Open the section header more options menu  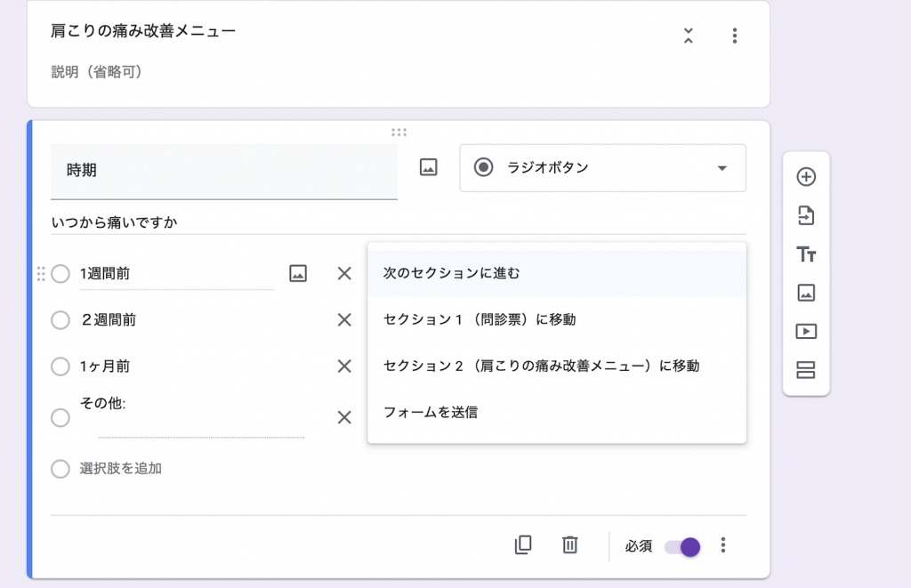coord(734,36)
